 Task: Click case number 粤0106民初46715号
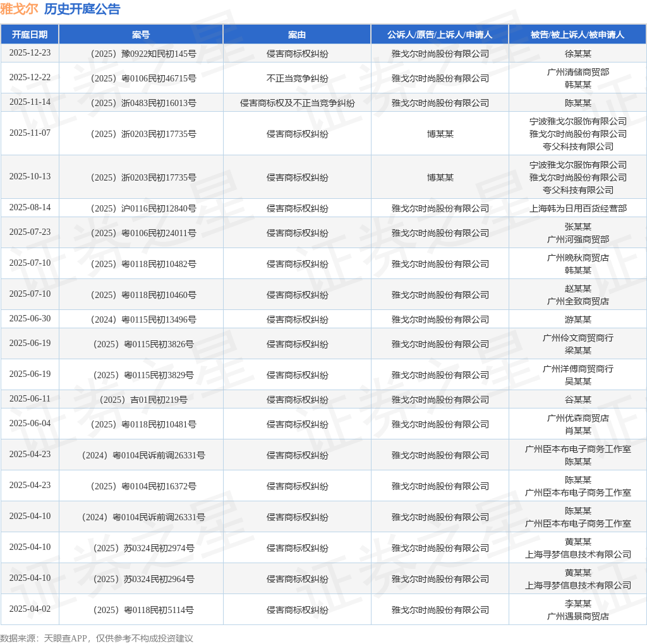pyautogui.click(x=159, y=78)
